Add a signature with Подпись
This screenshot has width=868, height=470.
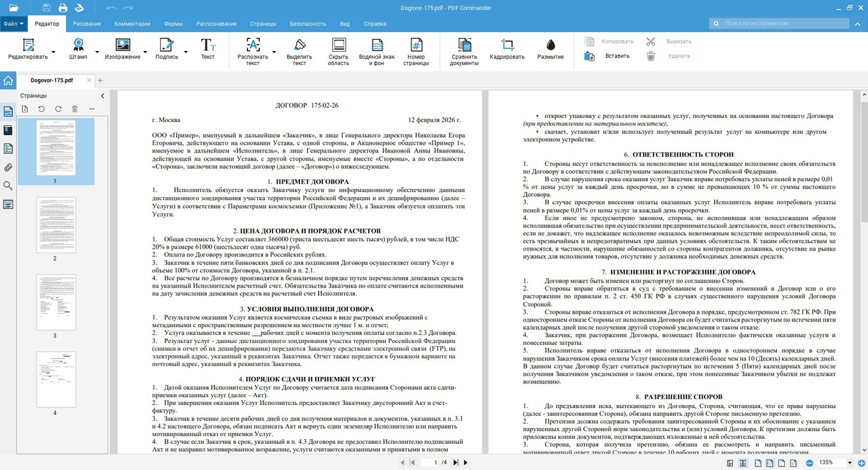[167, 50]
